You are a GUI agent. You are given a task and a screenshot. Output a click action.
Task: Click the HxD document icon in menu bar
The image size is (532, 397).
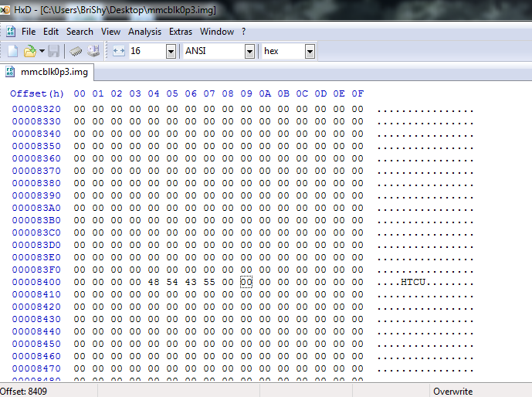pos(11,32)
